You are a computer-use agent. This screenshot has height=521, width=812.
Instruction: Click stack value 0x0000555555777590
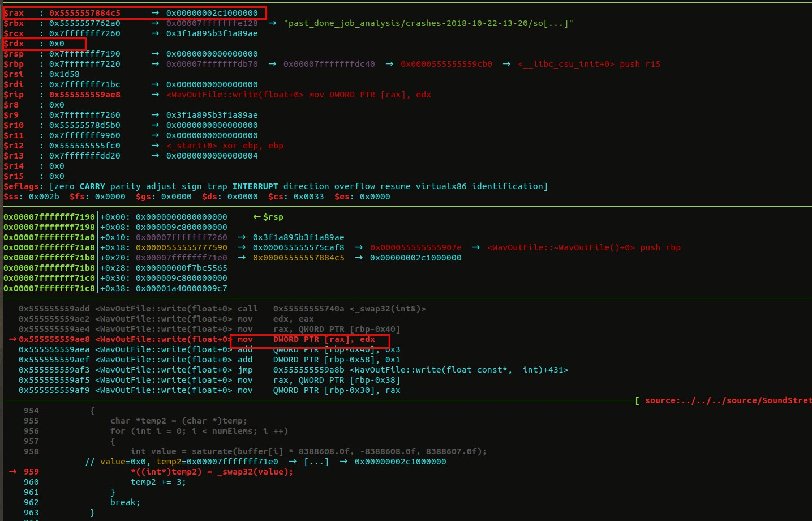coord(182,247)
